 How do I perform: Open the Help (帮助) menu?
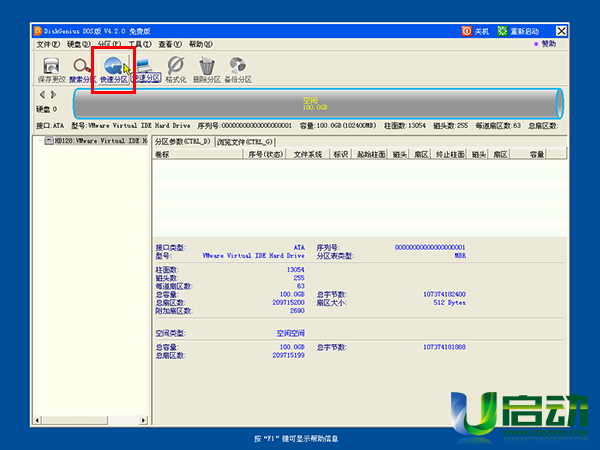tap(201, 44)
